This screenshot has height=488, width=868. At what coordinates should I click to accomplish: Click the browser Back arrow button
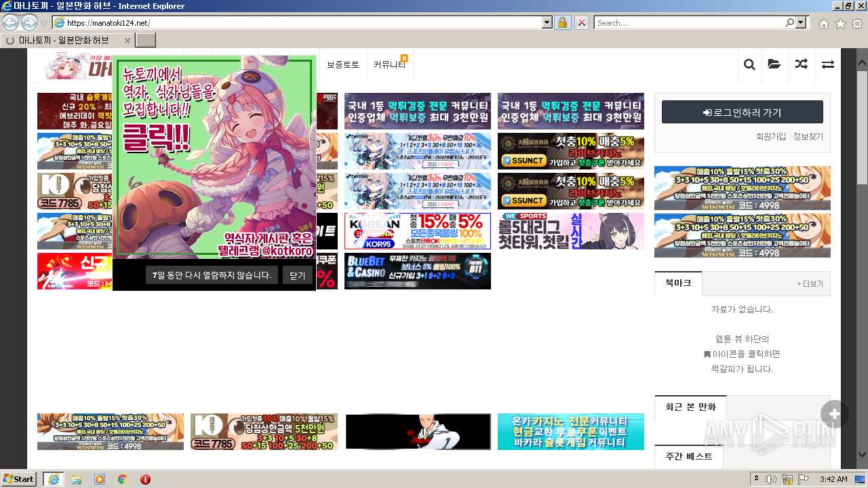click(11, 22)
